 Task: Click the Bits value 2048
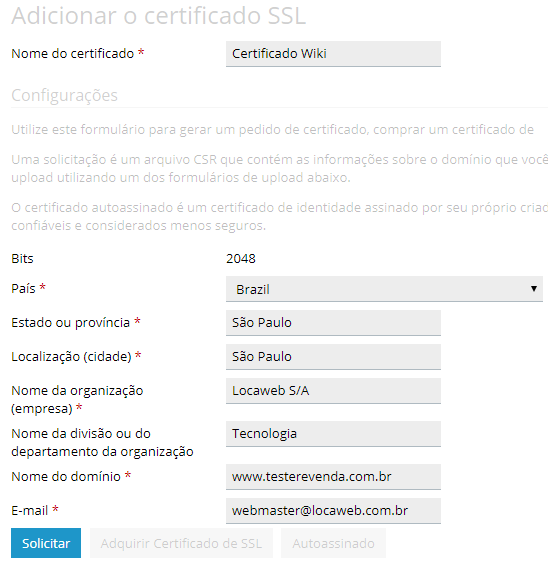tap(241, 259)
